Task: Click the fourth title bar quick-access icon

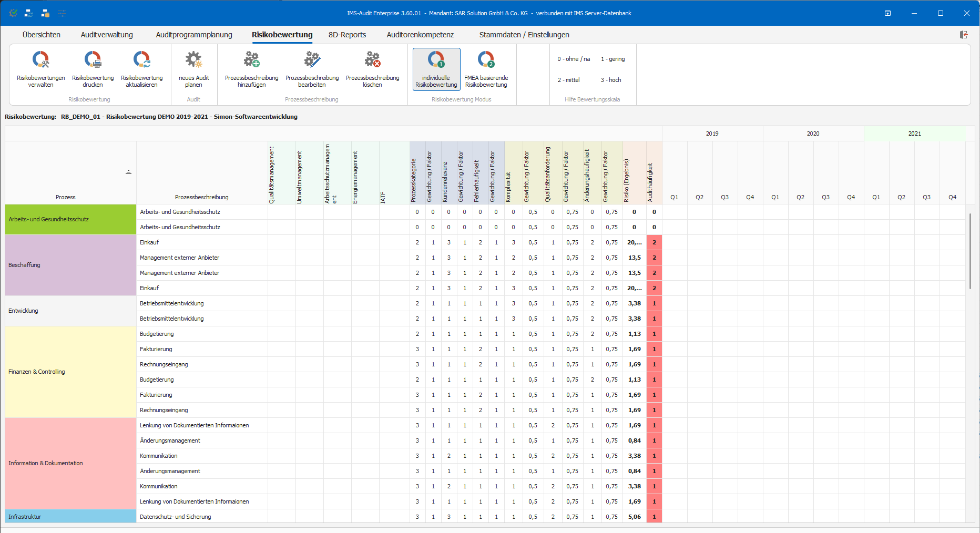Action: [x=62, y=13]
